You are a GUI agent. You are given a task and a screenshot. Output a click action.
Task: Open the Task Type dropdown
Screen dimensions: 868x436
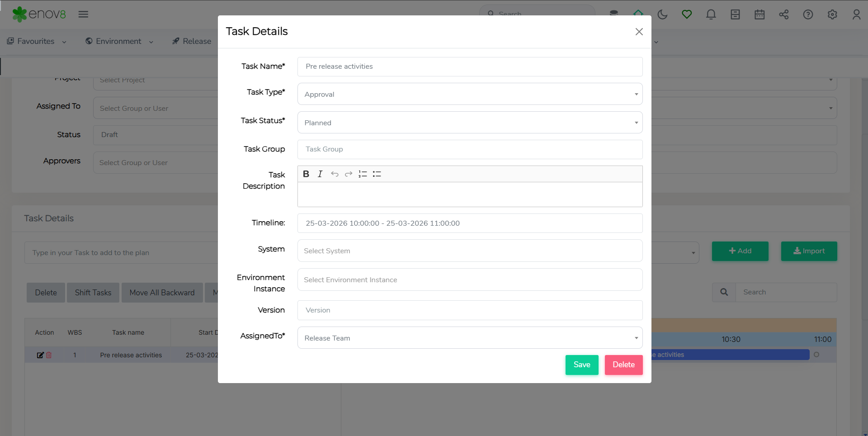(470, 94)
